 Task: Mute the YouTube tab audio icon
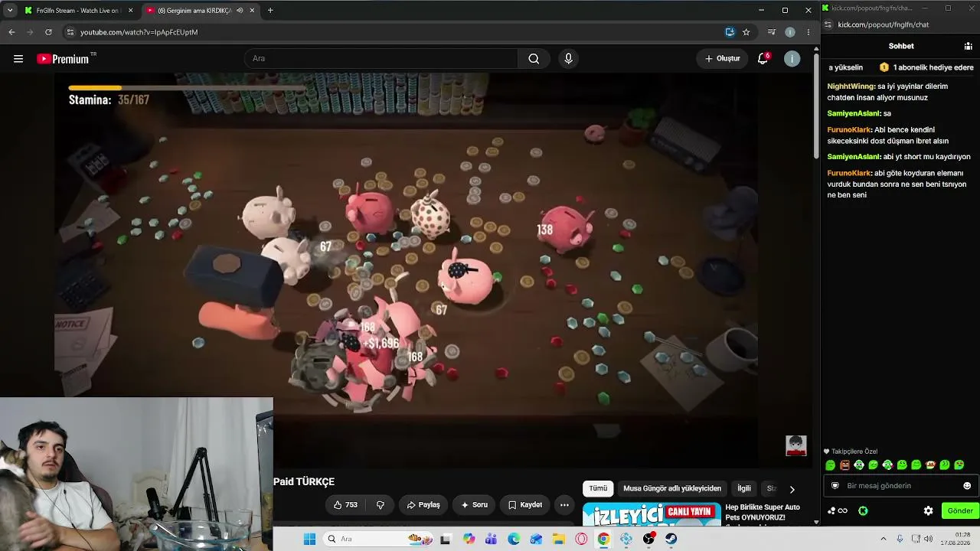point(240,11)
